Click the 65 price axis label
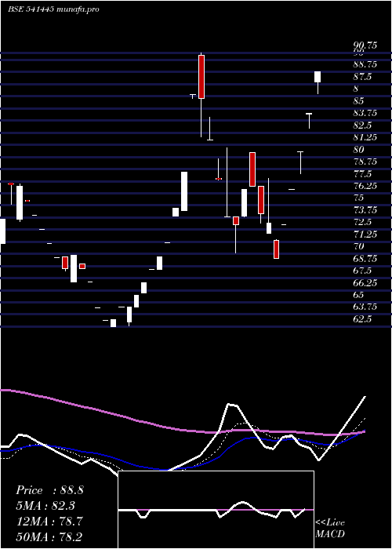392x549 pixels. click(x=359, y=295)
